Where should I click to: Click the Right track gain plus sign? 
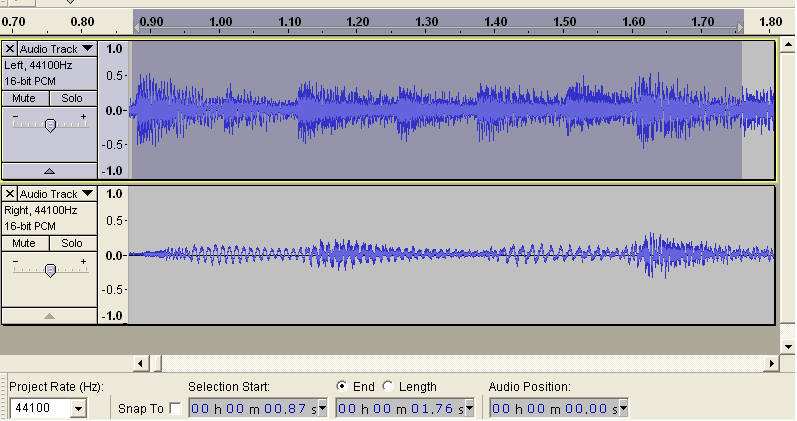(x=83, y=261)
